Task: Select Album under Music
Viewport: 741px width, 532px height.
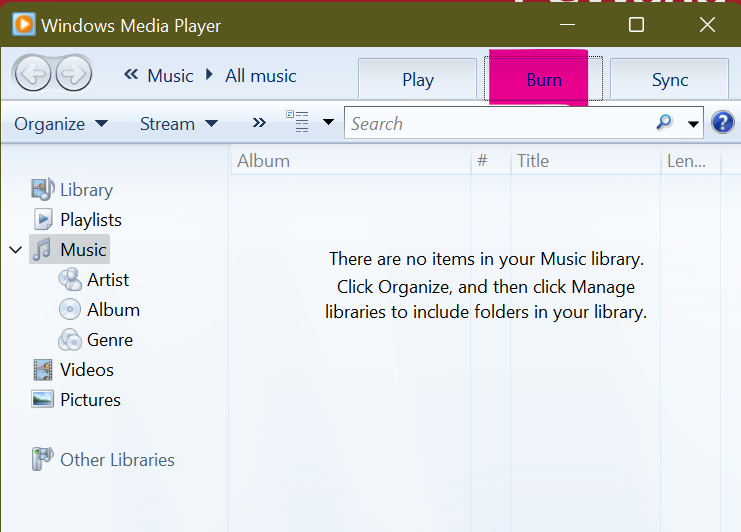Action: 113,310
